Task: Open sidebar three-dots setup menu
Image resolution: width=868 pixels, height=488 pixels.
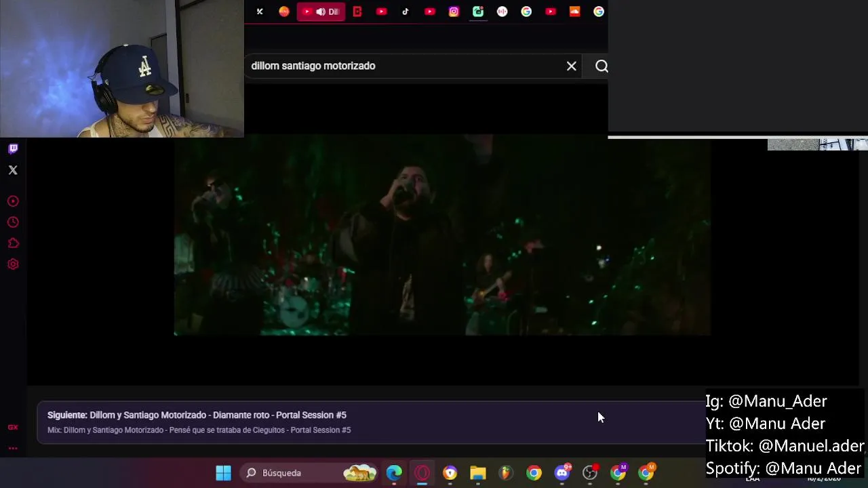Action: point(13,448)
